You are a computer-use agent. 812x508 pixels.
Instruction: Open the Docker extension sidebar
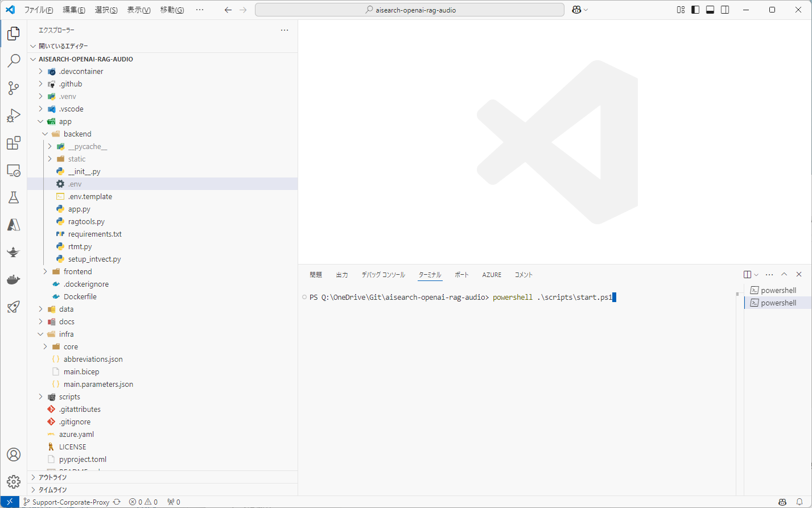click(14, 279)
